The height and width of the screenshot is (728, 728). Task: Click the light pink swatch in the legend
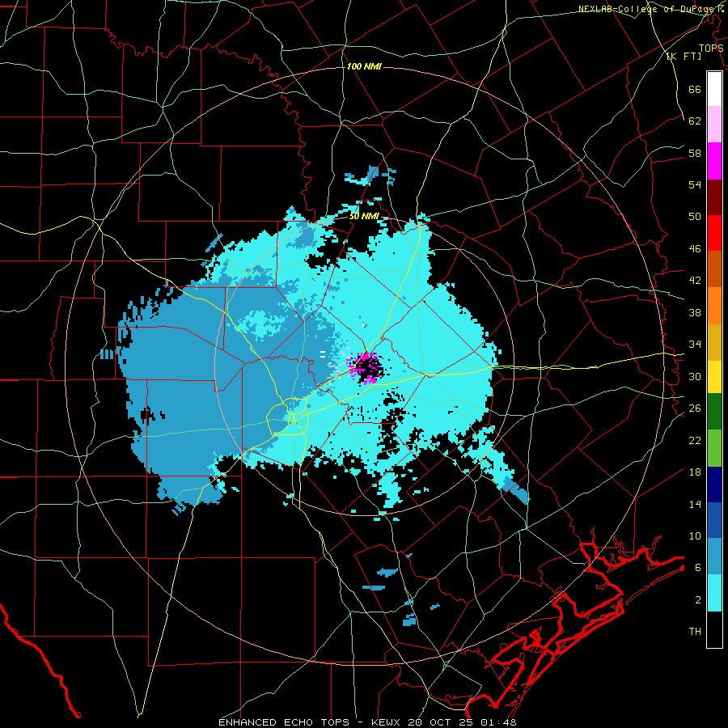click(x=714, y=125)
